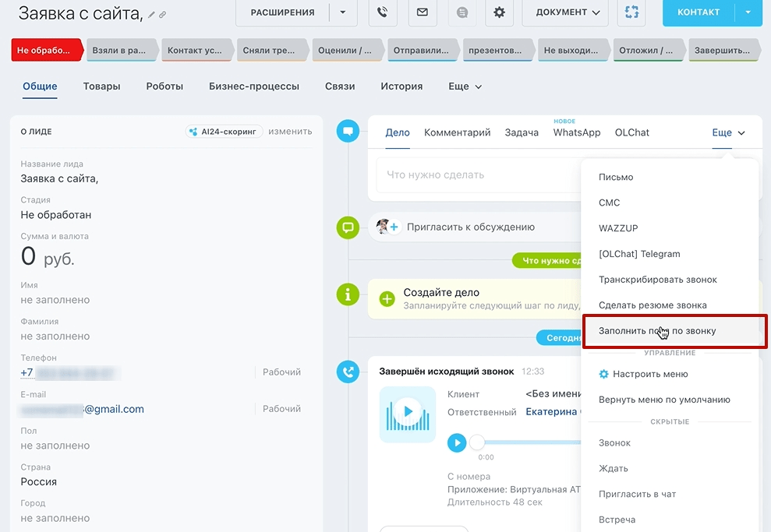771x532 pixels.
Task: Open the ДОКУМЕНТ dropdown menu
Action: click(565, 12)
